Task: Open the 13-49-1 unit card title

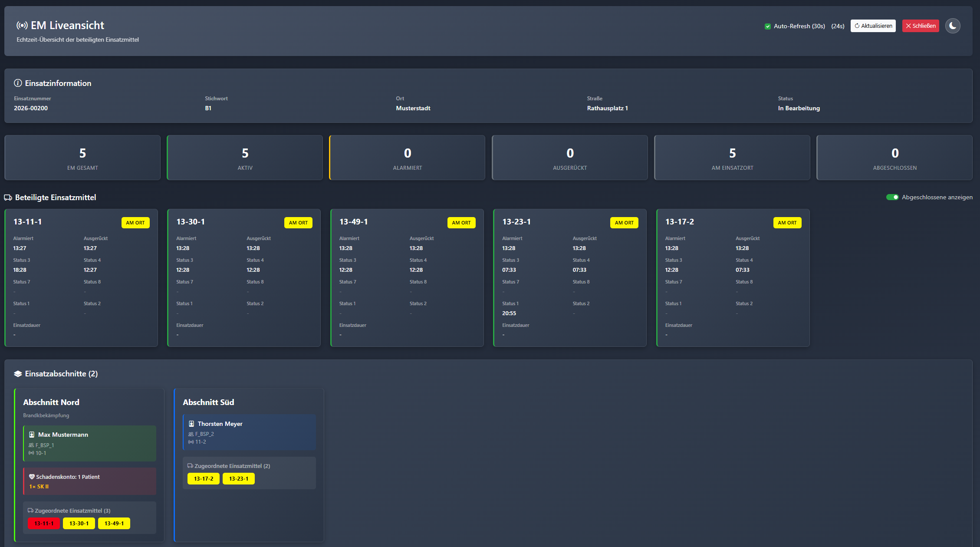Action: click(353, 222)
